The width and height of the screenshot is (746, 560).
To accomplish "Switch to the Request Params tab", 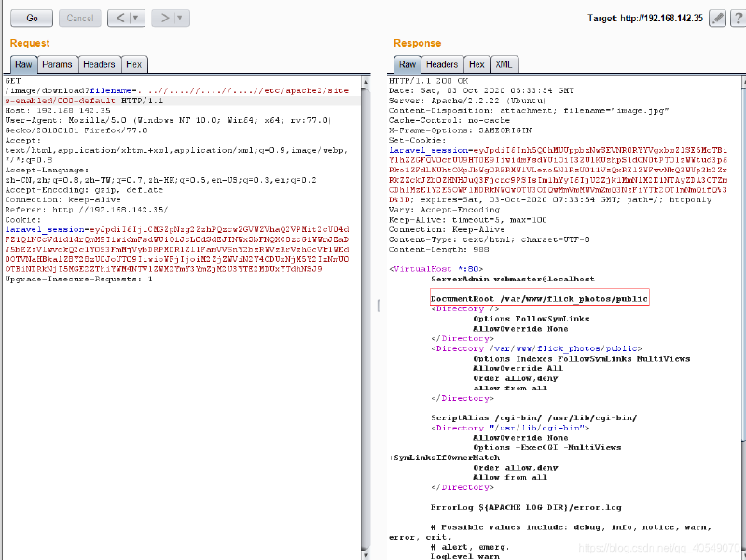I will (57, 64).
